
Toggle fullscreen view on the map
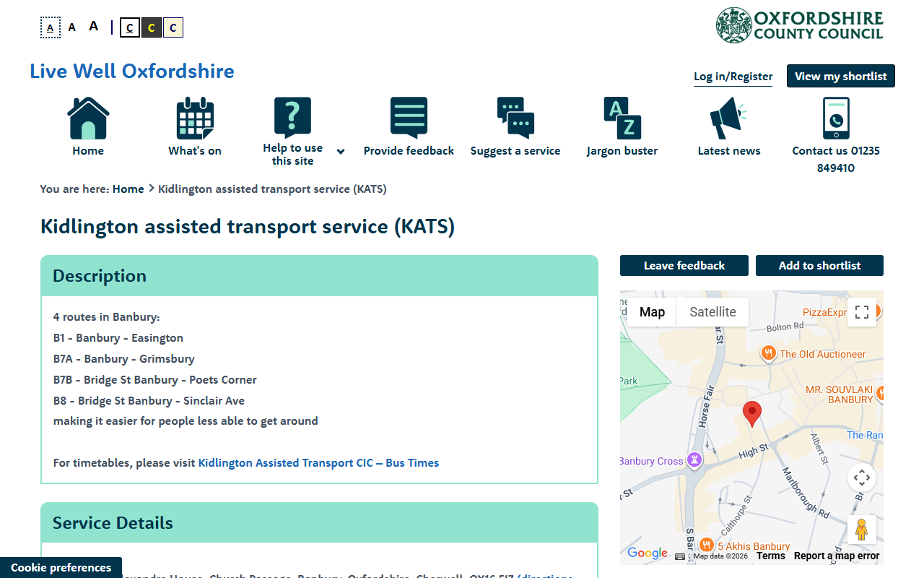[x=861, y=312]
